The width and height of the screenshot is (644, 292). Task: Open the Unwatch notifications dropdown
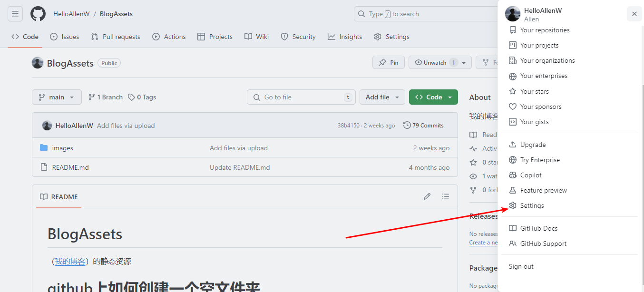click(x=440, y=62)
